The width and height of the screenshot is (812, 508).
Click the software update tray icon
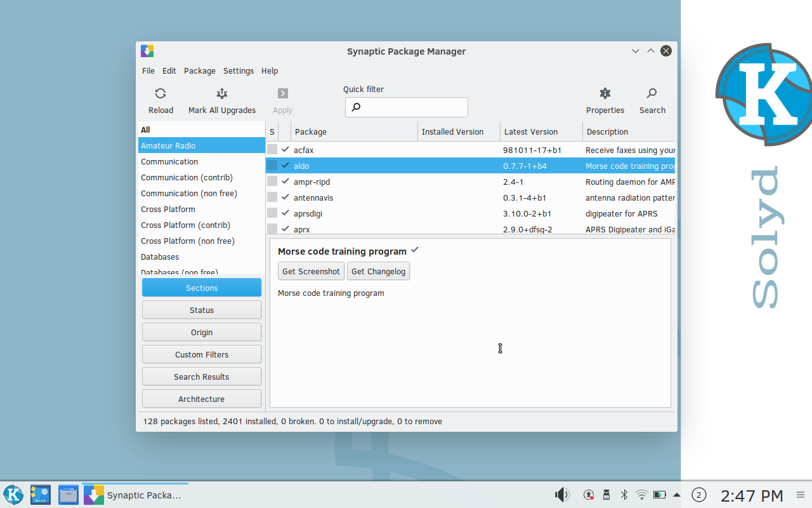(x=588, y=494)
